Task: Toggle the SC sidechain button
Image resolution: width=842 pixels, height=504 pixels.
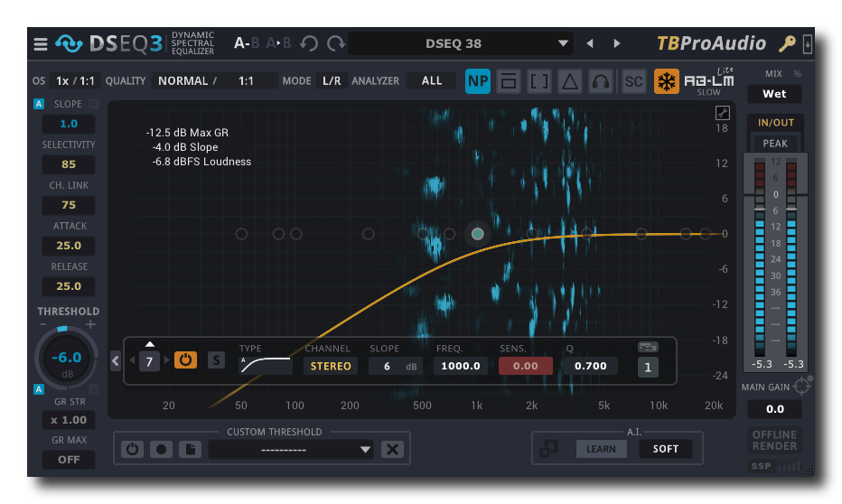Action: coord(633,81)
